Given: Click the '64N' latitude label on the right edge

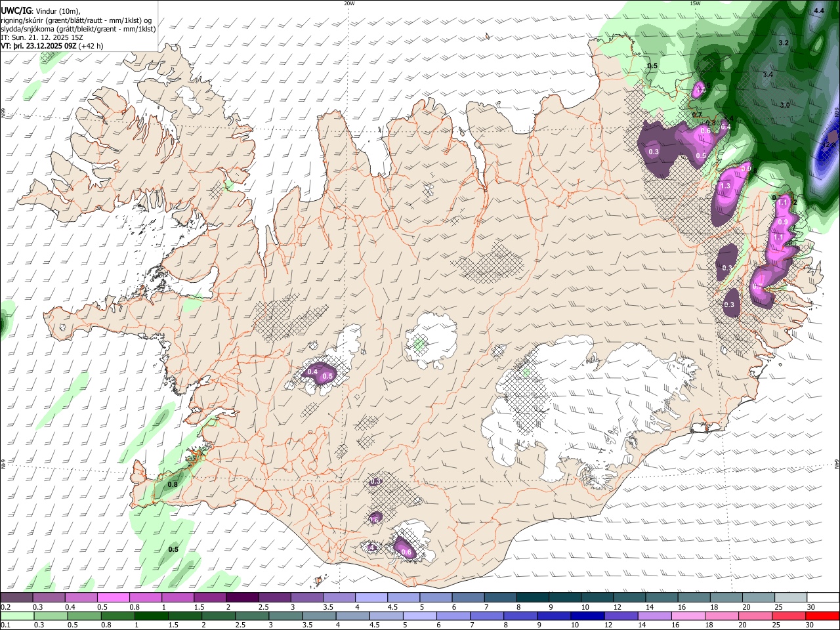Looking at the screenshot, I should pyautogui.click(x=837, y=463).
